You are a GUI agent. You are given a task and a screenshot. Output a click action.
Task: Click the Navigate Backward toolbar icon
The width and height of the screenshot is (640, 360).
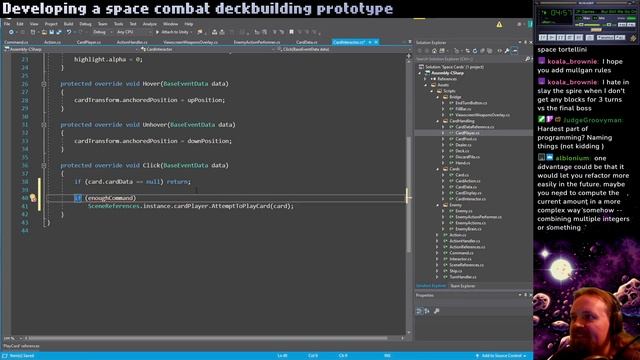pyautogui.click(x=11, y=32)
